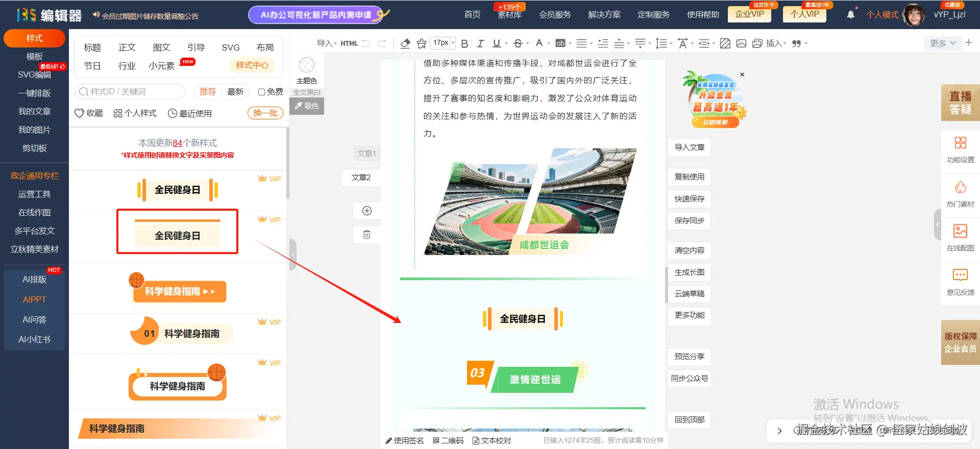Screen dimensions: 980x449
Task: Open the underline style dropdown arrow
Action: click(506, 43)
